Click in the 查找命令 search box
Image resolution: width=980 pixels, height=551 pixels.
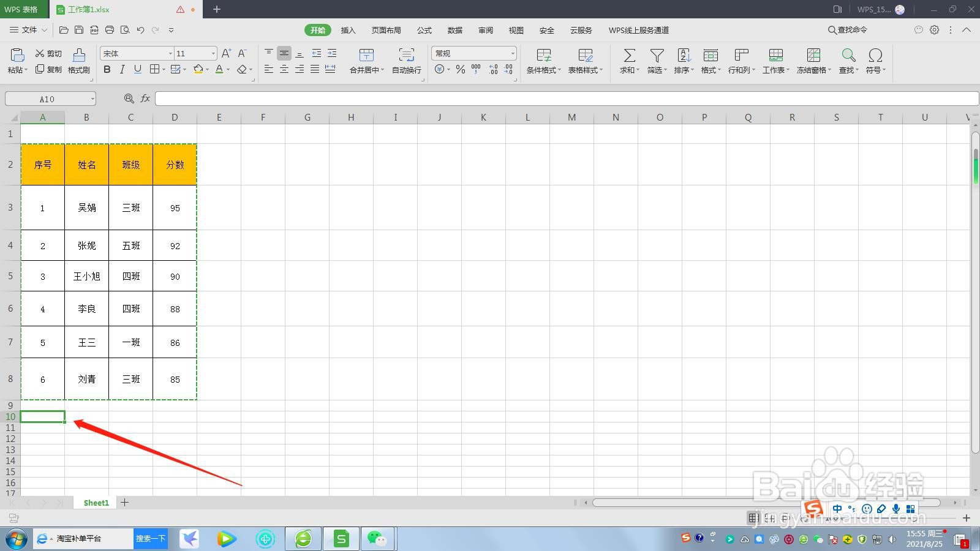click(848, 29)
